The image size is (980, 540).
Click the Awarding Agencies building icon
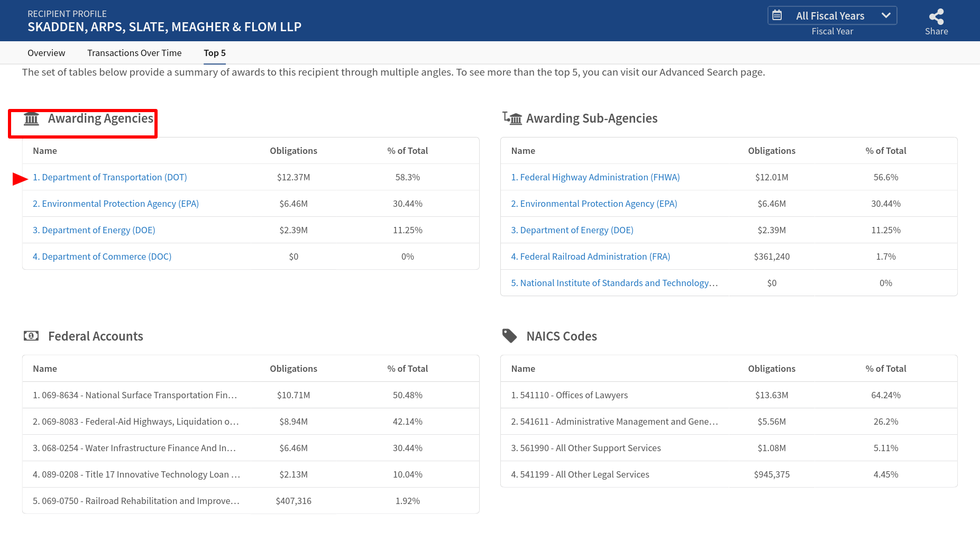pyautogui.click(x=32, y=118)
